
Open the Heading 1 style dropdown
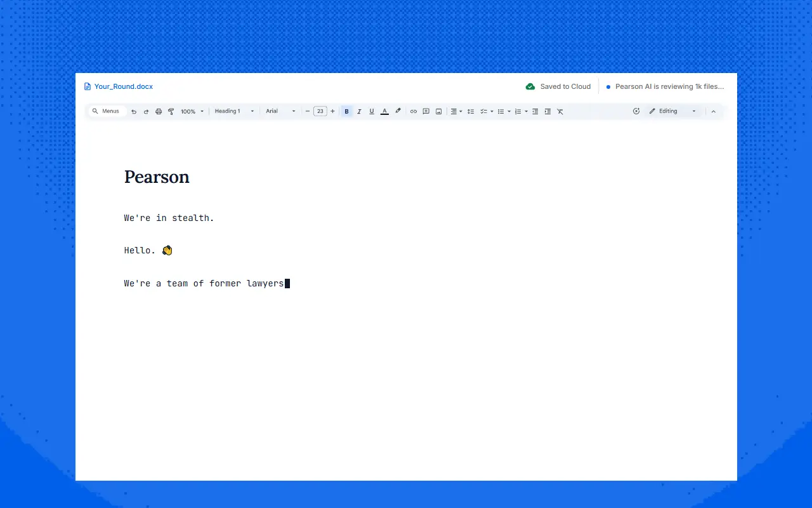[234, 111]
